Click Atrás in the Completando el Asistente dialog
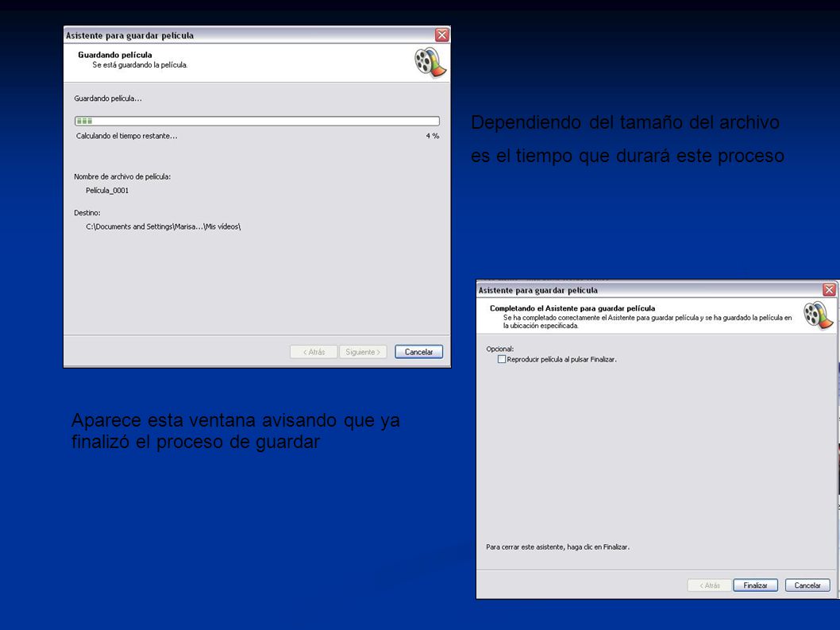This screenshot has height=630, width=840. [709, 585]
